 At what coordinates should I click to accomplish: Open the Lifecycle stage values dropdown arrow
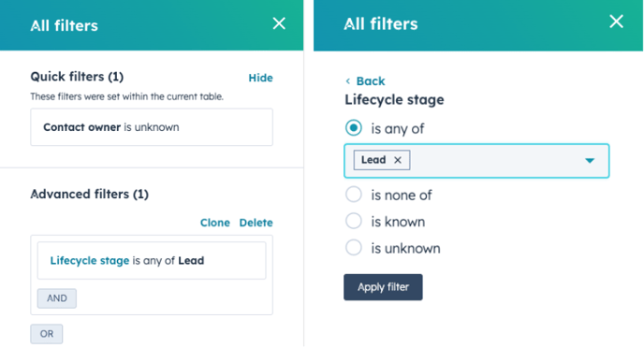point(590,161)
